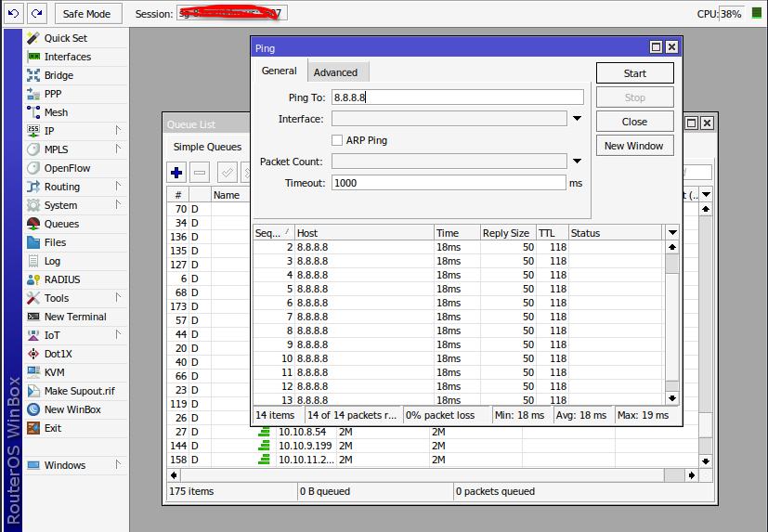This screenshot has width=768, height=532.
Task: Click the enable checkmark icon in Queue List
Action: (228, 173)
